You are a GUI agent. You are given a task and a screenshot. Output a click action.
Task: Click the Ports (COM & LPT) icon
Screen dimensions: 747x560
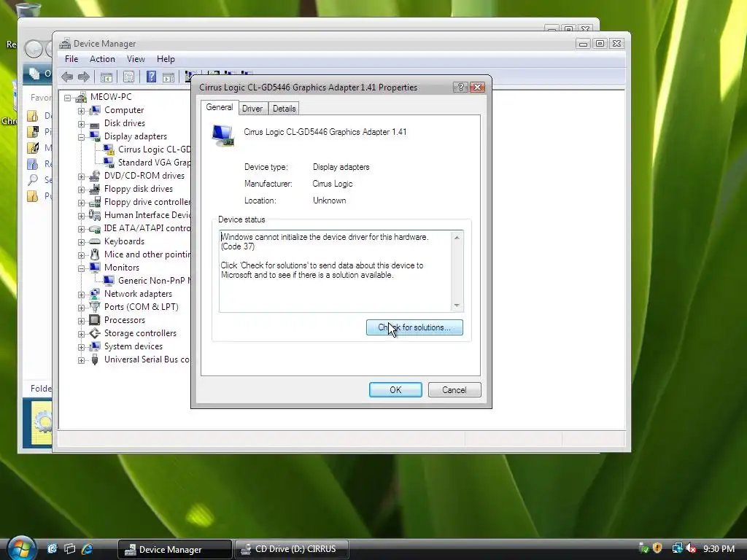(x=95, y=307)
